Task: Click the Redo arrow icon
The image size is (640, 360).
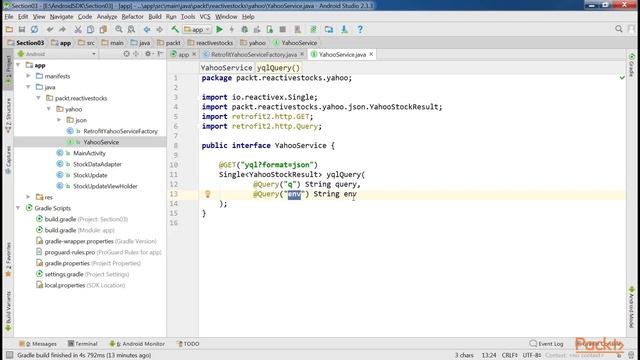Action: [62, 29]
